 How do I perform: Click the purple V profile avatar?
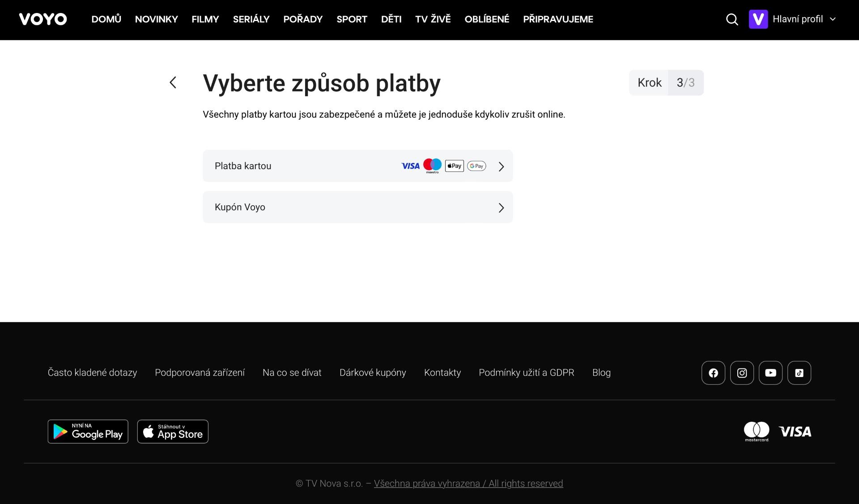click(x=758, y=19)
